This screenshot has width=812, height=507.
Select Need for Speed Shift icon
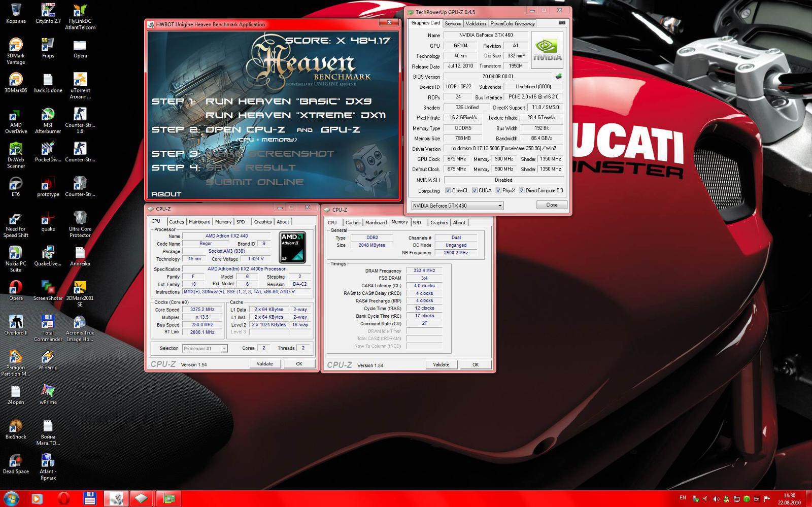(x=16, y=224)
